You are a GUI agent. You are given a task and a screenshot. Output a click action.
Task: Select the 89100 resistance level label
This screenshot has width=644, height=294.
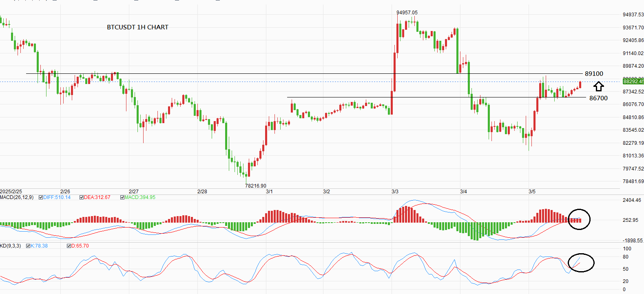tap(593, 74)
